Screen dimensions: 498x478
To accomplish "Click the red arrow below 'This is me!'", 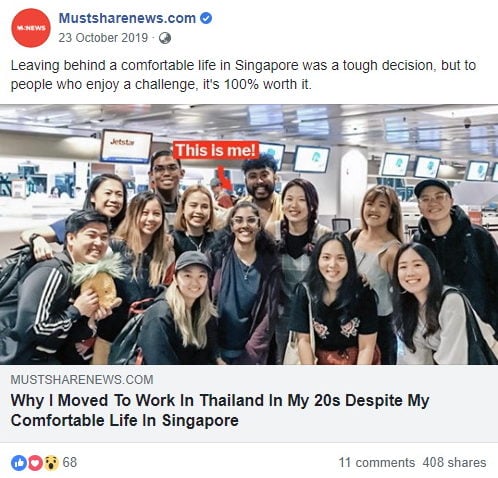I will click(224, 178).
